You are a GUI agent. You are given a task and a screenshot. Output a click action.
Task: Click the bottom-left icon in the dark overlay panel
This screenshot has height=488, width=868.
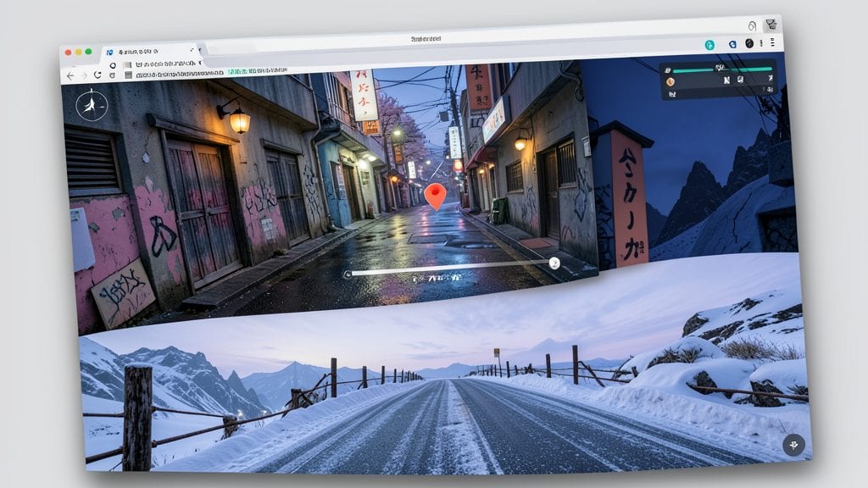click(672, 94)
